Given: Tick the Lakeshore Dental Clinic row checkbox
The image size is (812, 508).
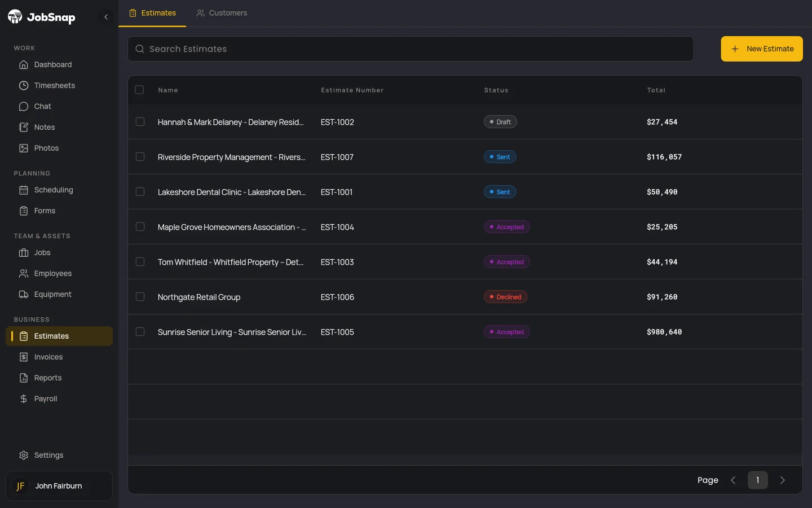Looking at the screenshot, I should [140, 192].
